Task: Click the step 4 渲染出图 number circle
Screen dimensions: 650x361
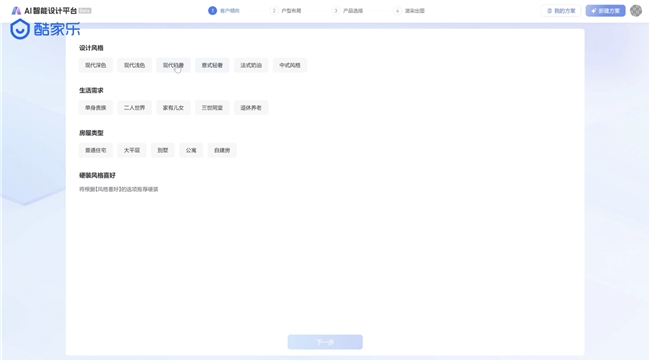Action: pyautogui.click(x=397, y=11)
